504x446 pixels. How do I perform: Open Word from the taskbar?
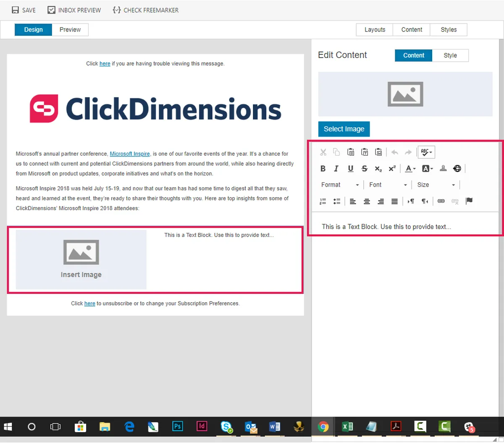pyautogui.click(x=275, y=427)
